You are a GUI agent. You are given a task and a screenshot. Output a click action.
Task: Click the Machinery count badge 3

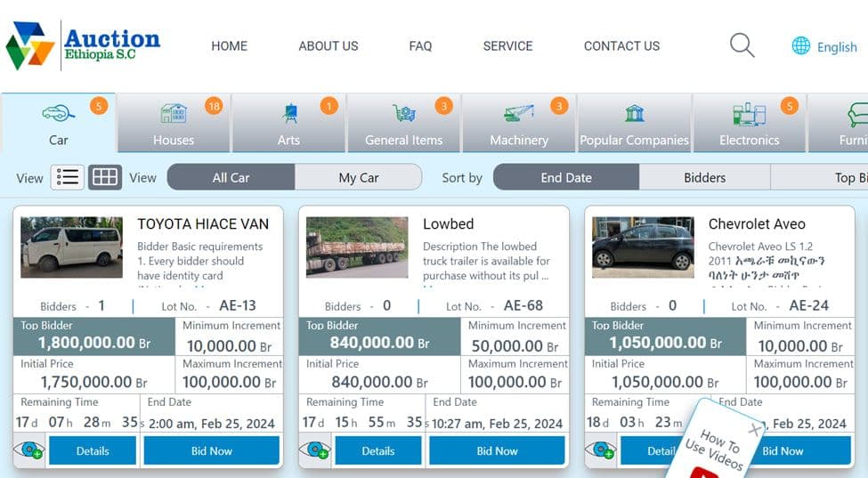559,106
